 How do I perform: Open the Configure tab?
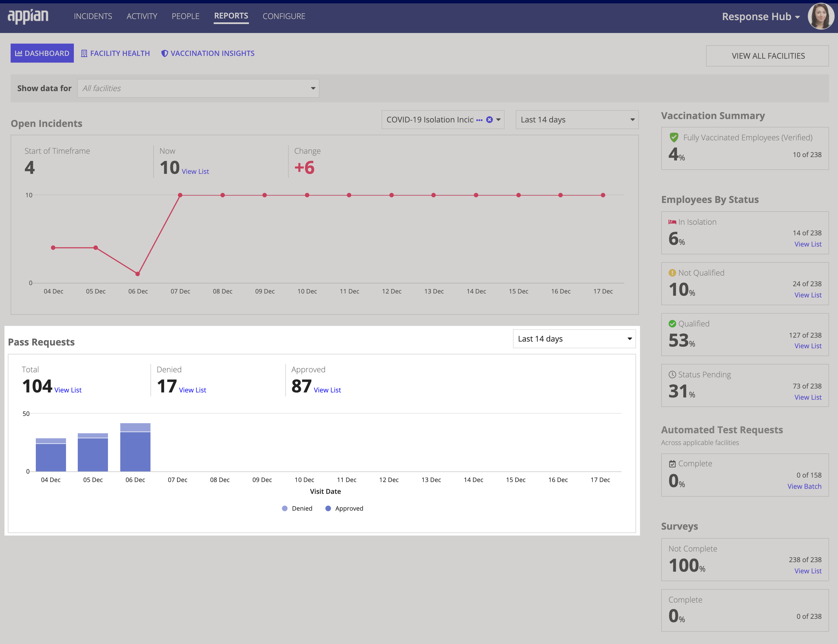tap(284, 16)
